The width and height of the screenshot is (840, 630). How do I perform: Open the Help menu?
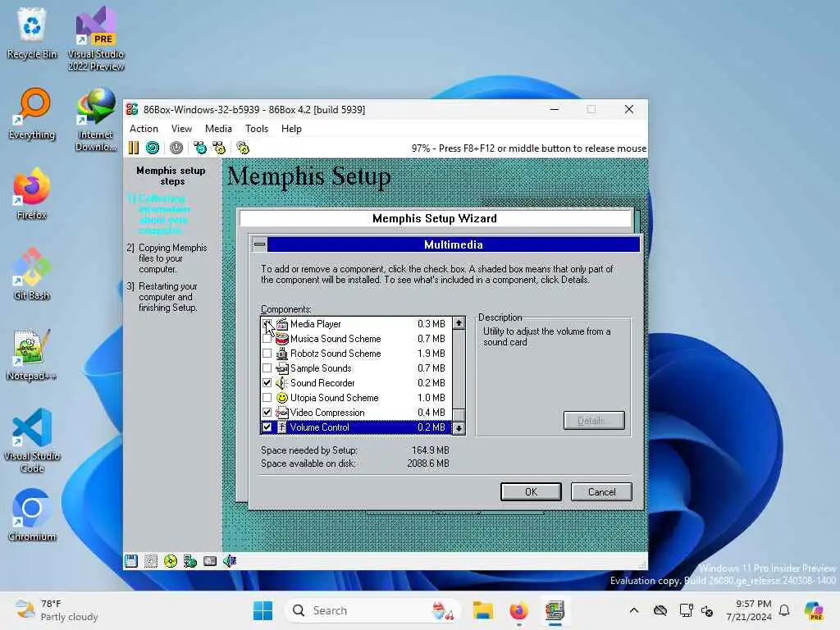click(291, 129)
